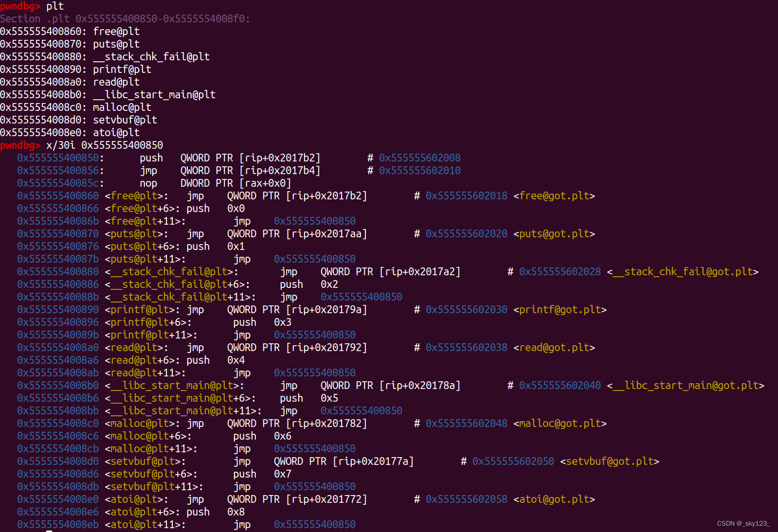Click the printf@got.plt symbol label
778x532 pixels.
pos(560,310)
